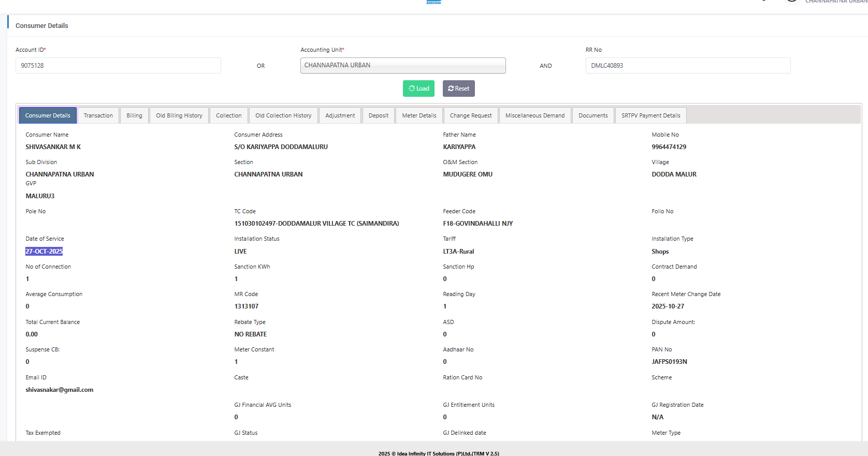868x456 pixels.
Task: Click the mobile number 9964474129
Action: pos(669,147)
